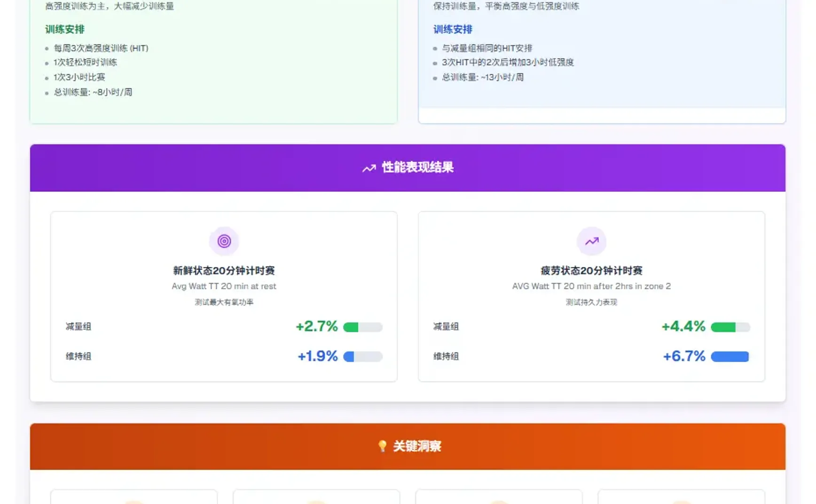Click the 新鲜状态20分钟计时赛 title
Viewport: 816px width, 504px height.
click(224, 270)
